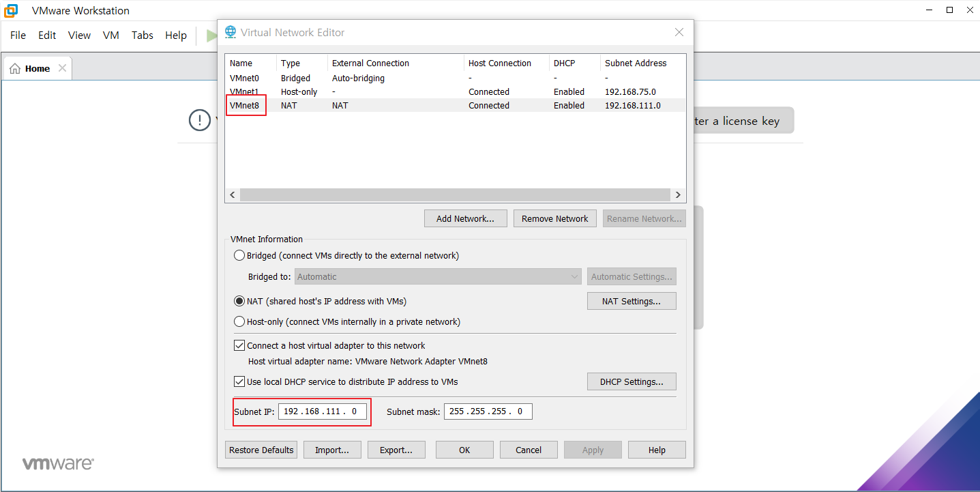Open the View menu

pos(79,35)
